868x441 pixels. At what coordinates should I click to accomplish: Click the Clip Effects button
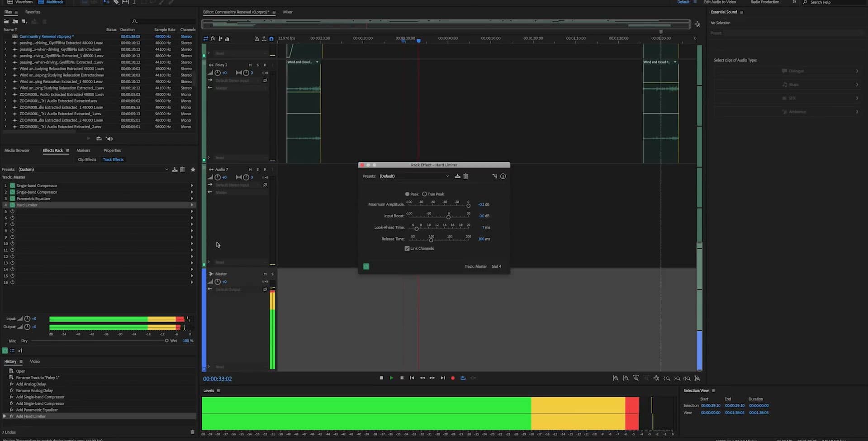pos(87,159)
